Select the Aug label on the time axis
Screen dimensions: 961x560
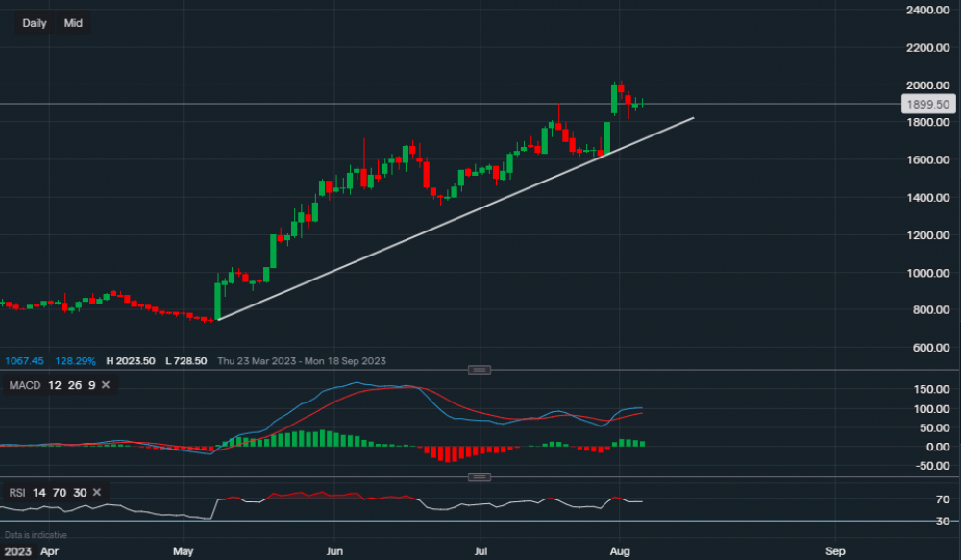[x=622, y=551]
